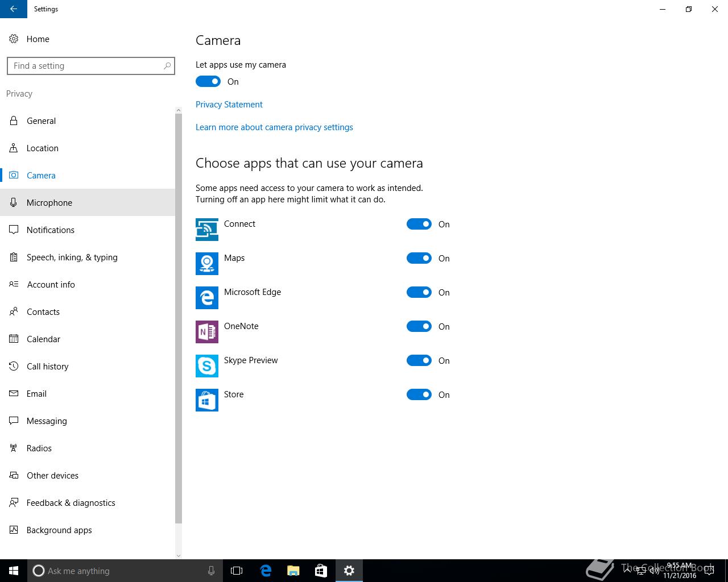Click the Connect app icon
This screenshot has width=728, height=582.
[x=207, y=230]
